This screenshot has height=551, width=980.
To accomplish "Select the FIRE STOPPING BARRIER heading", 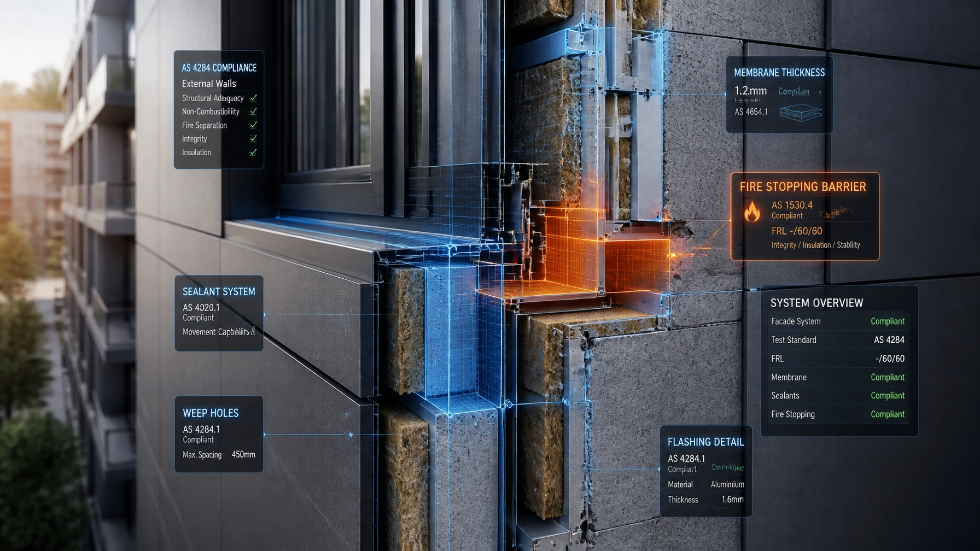I will 803,187.
